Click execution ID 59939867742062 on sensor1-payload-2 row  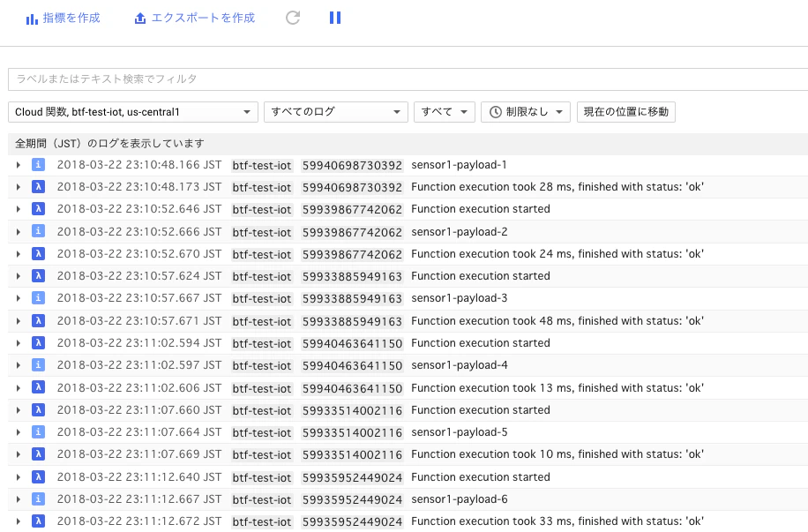click(352, 233)
